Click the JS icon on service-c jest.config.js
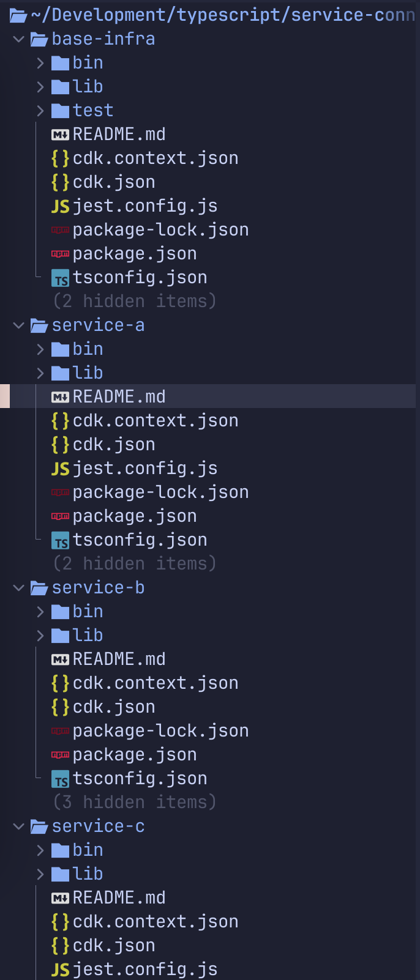 click(59, 968)
